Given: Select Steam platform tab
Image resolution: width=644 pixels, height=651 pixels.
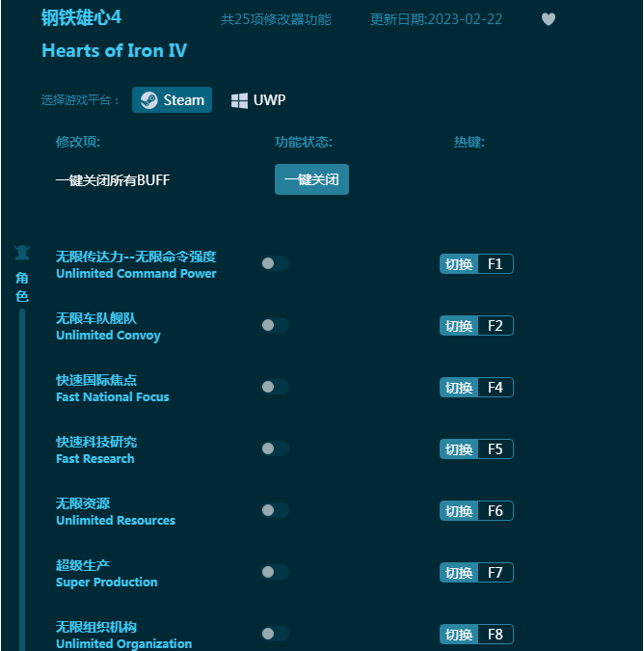Looking at the screenshot, I should 172,99.
